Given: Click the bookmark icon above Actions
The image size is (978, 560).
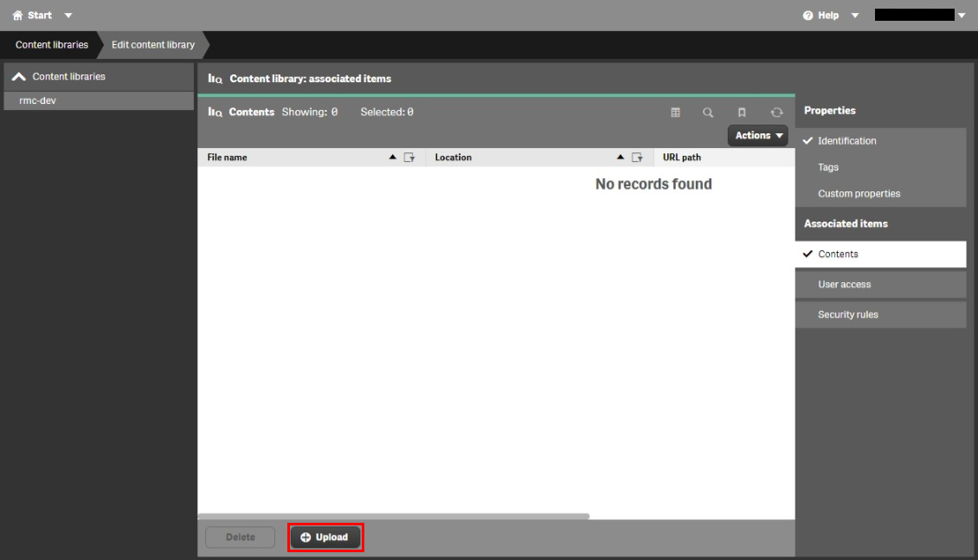Looking at the screenshot, I should click(742, 112).
